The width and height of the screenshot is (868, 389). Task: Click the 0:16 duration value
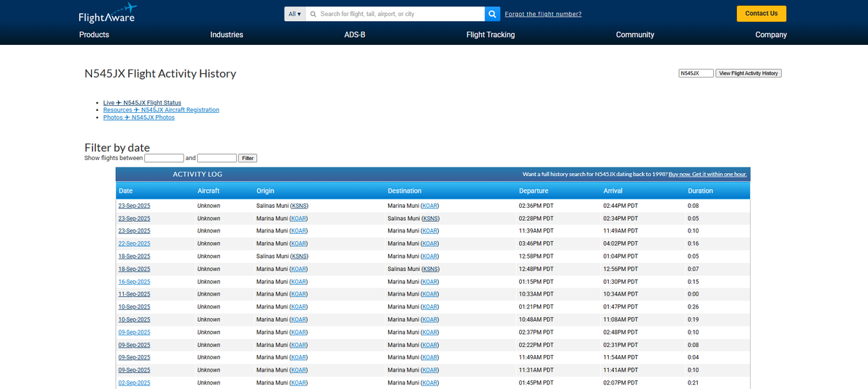(693, 244)
